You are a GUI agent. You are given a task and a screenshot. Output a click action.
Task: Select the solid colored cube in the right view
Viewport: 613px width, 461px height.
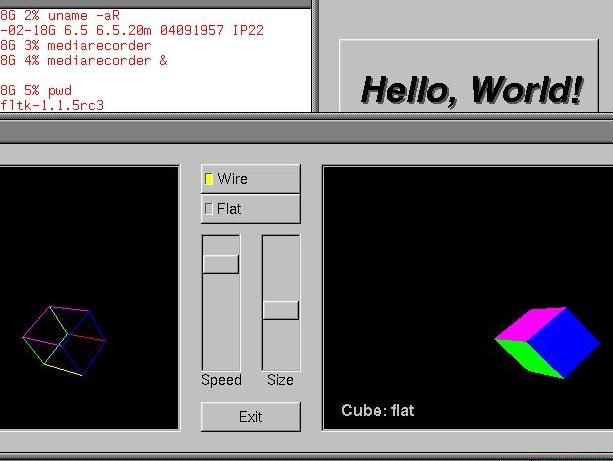pos(547,343)
